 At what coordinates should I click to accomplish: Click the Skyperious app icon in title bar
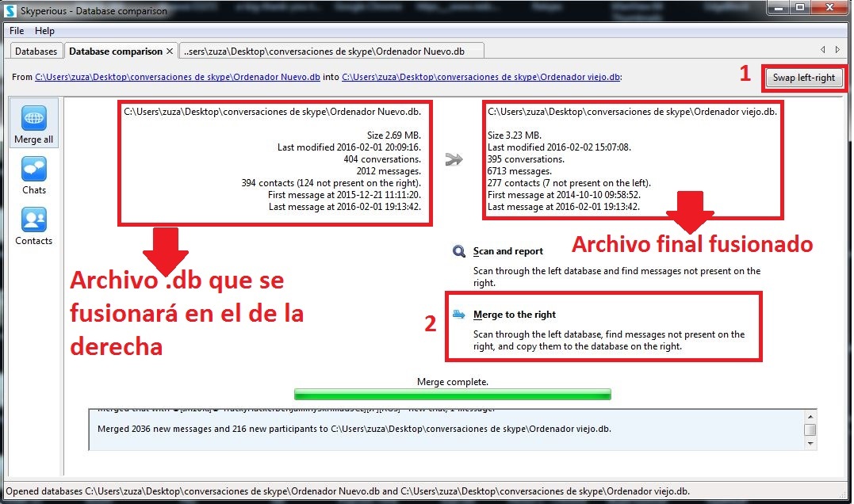[10, 10]
